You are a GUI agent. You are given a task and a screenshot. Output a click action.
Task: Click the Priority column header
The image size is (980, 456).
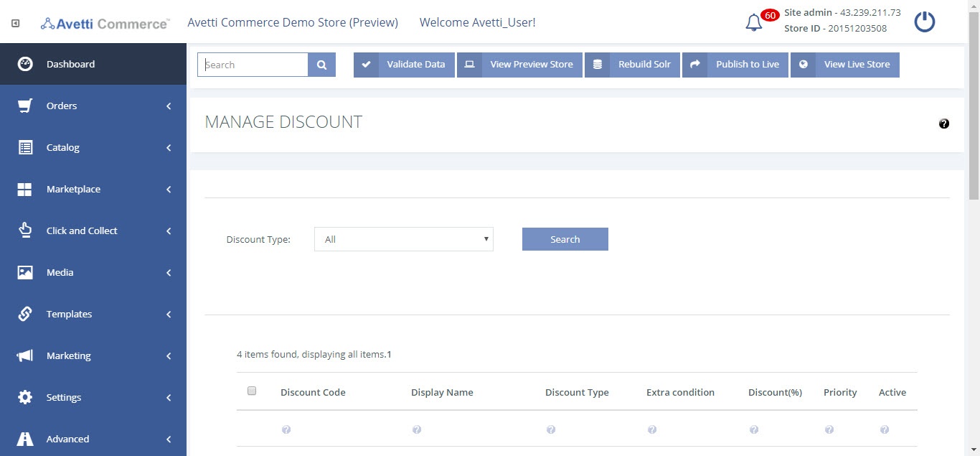click(840, 392)
